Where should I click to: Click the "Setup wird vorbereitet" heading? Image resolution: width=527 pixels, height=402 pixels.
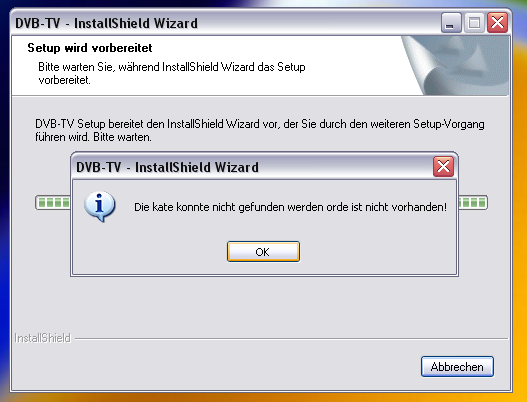click(x=90, y=48)
